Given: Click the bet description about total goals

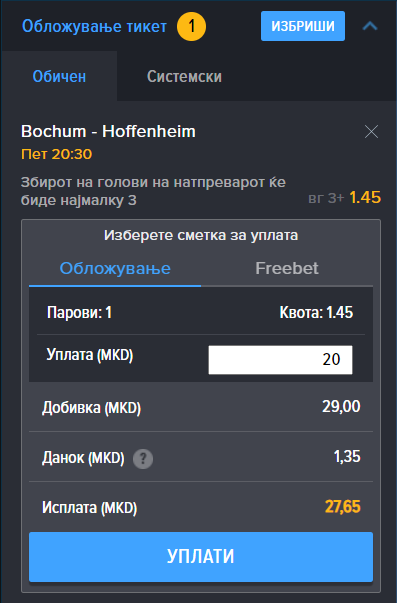Looking at the screenshot, I should (153, 191).
